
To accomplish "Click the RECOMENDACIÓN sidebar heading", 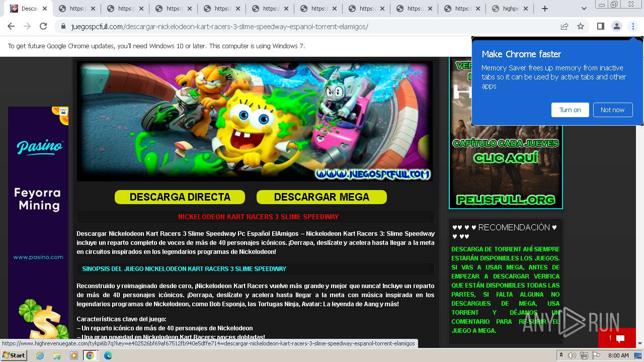I will pos(505,232).
